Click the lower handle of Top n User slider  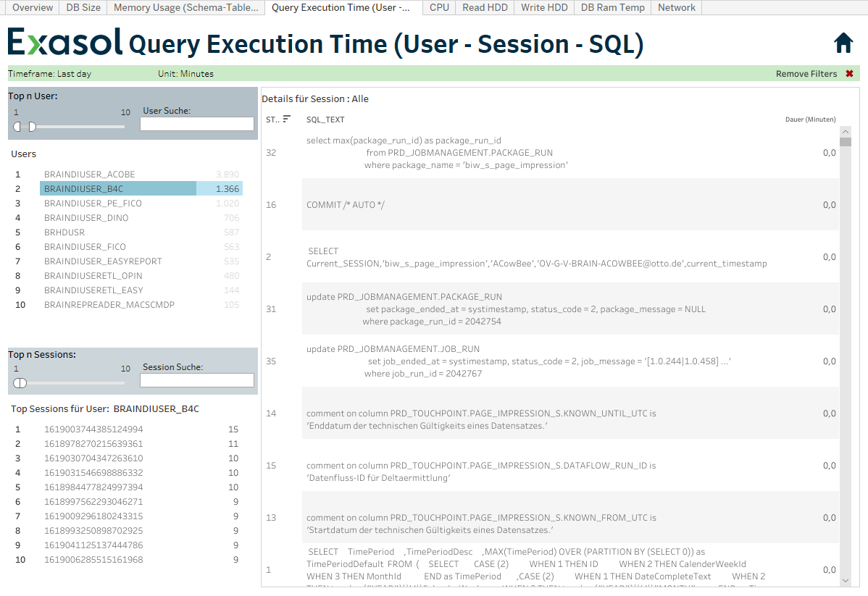pyautogui.click(x=17, y=127)
